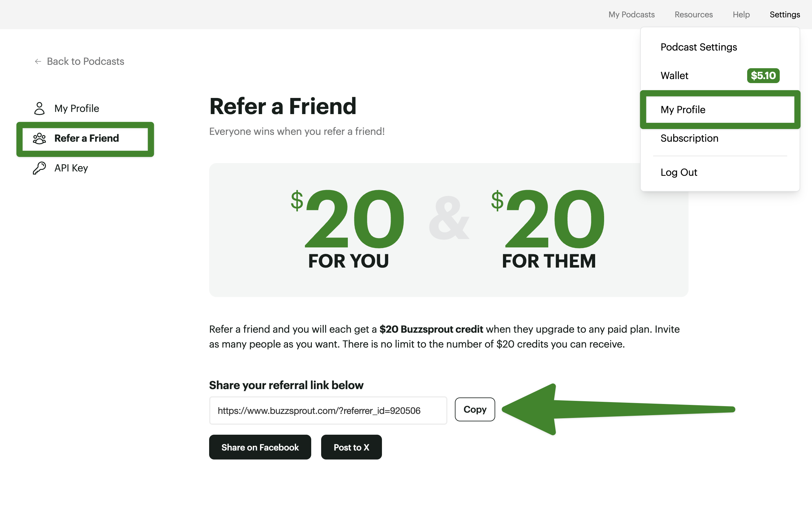Click the back arrow beside Back to Podcasts

[38, 61]
